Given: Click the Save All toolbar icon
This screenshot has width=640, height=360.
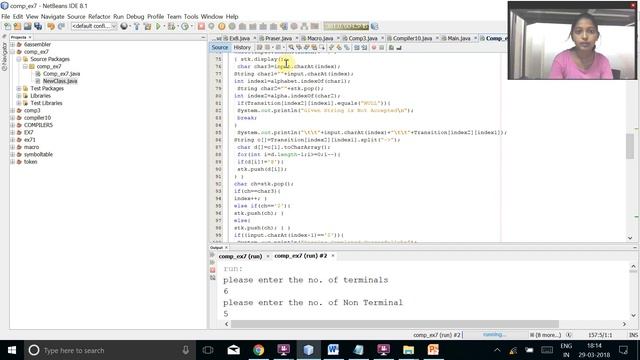Looking at the screenshot, I should [x=38, y=27].
